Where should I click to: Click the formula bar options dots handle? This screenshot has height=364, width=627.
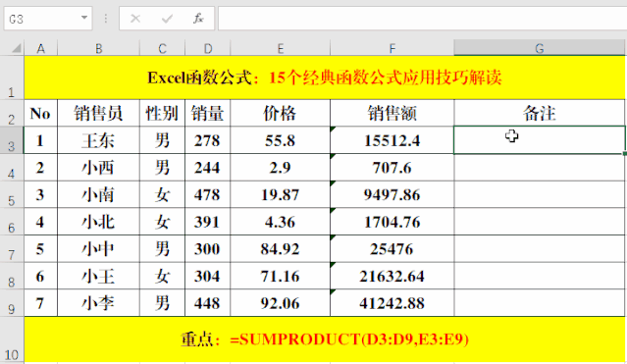(106, 19)
